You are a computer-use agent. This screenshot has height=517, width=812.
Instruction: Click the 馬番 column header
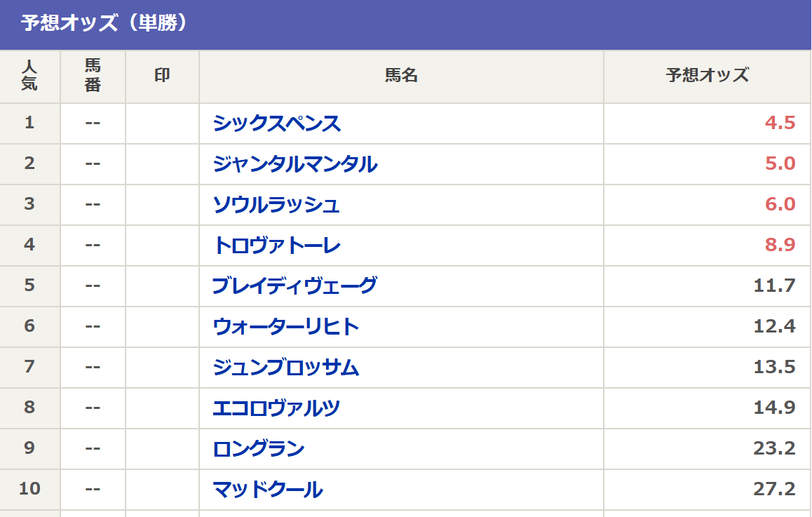click(93, 76)
